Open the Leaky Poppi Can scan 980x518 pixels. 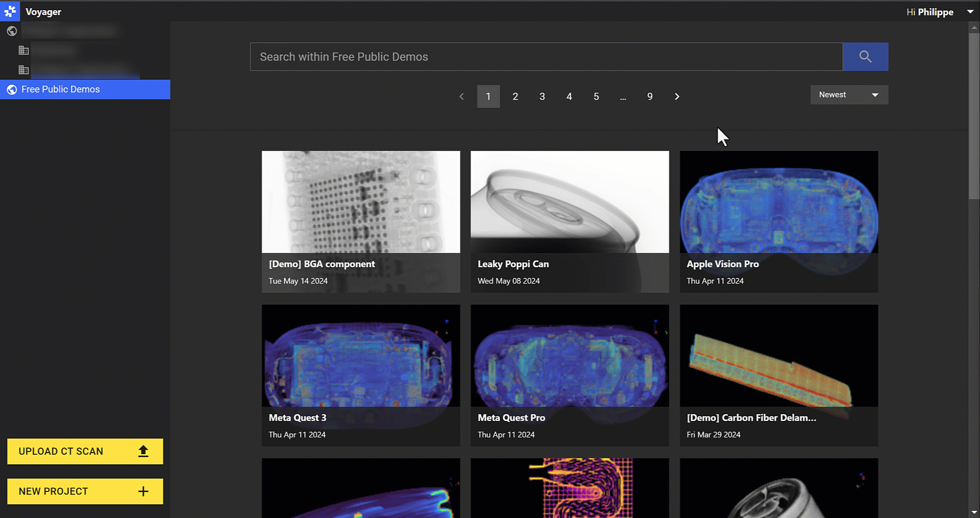(569, 221)
